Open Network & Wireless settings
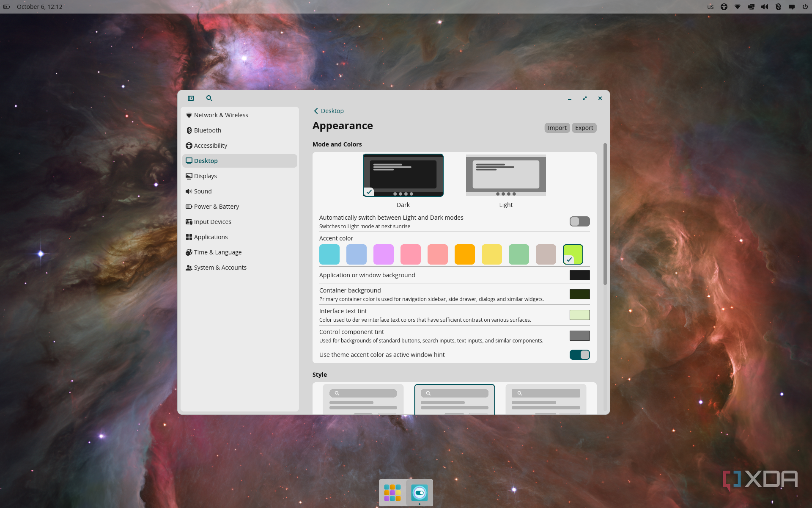The image size is (812, 508). pyautogui.click(x=240, y=115)
